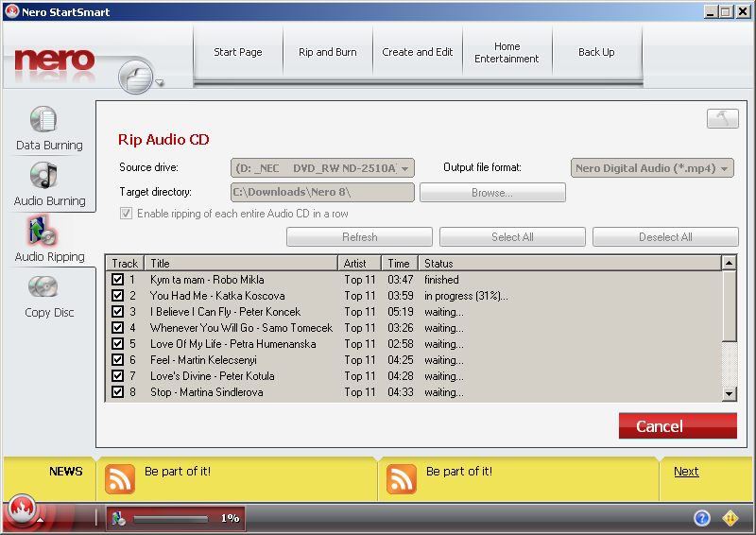Click the Deselect All button

coord(665,237)
